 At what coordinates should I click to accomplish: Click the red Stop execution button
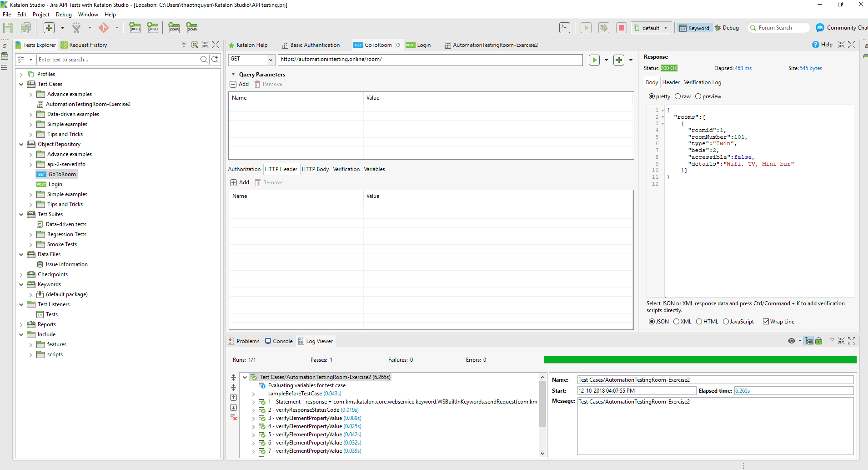[x=621, y=28]
